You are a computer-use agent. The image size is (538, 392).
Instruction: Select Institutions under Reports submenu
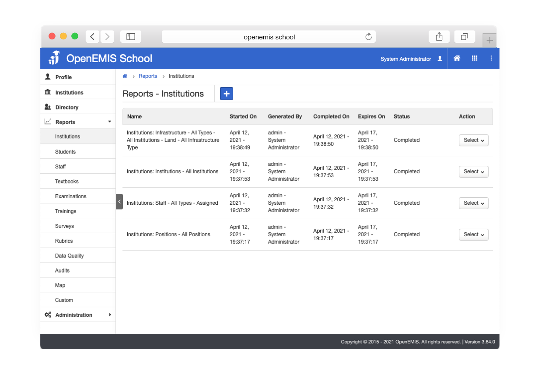tap(78, 136)
